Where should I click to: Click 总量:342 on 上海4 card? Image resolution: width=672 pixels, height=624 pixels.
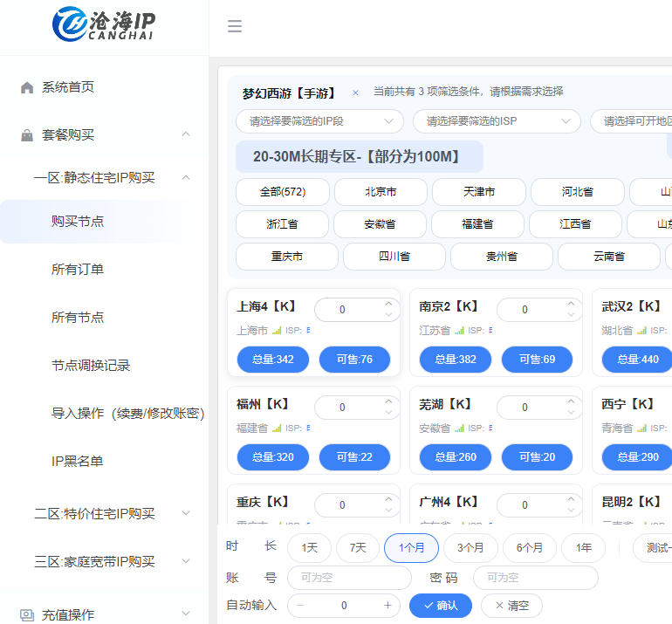pos(273,360)
